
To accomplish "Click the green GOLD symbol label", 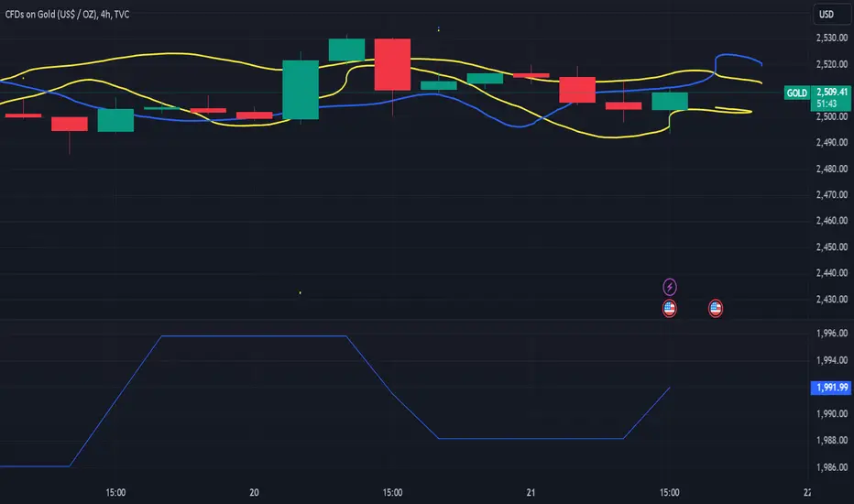I will pos(796,93).
